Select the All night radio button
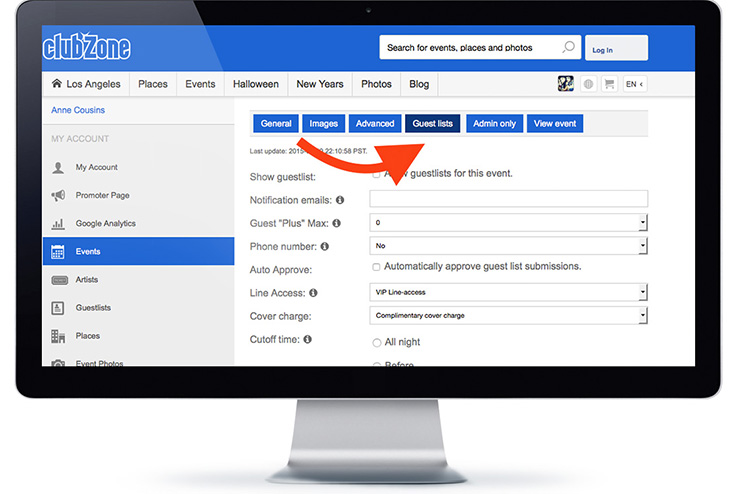This screenshot has width=738, height=494. pos(377,343)
